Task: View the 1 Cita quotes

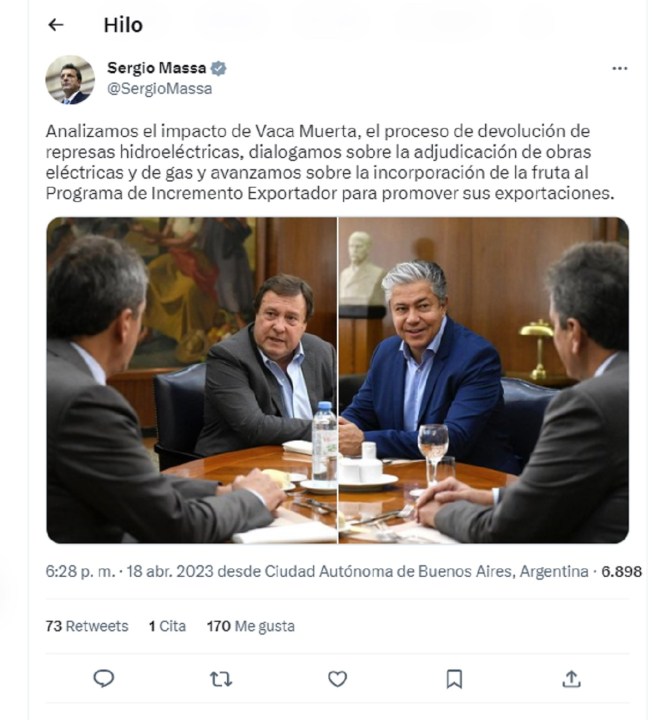Action: coord(167,626)
